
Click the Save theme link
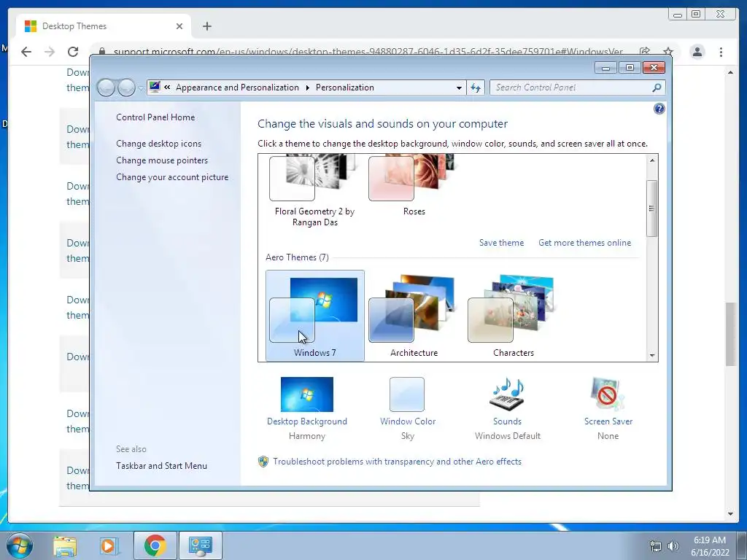coord(501,242)
